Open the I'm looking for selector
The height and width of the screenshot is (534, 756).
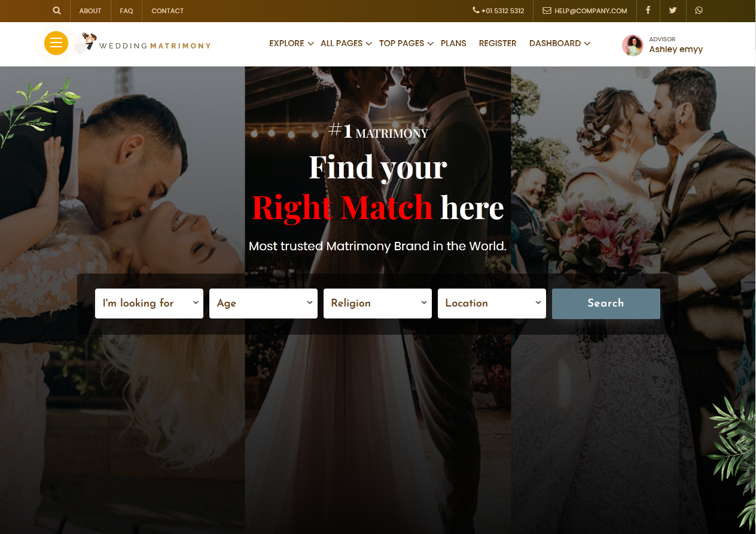[x=149, y=304]
